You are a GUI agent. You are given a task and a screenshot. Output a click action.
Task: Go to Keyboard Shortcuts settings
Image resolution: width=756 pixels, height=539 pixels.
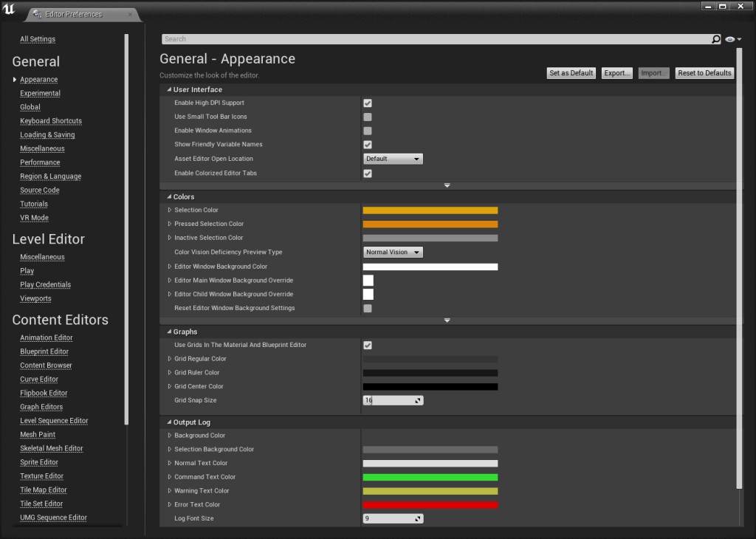(x=51, y=121)
